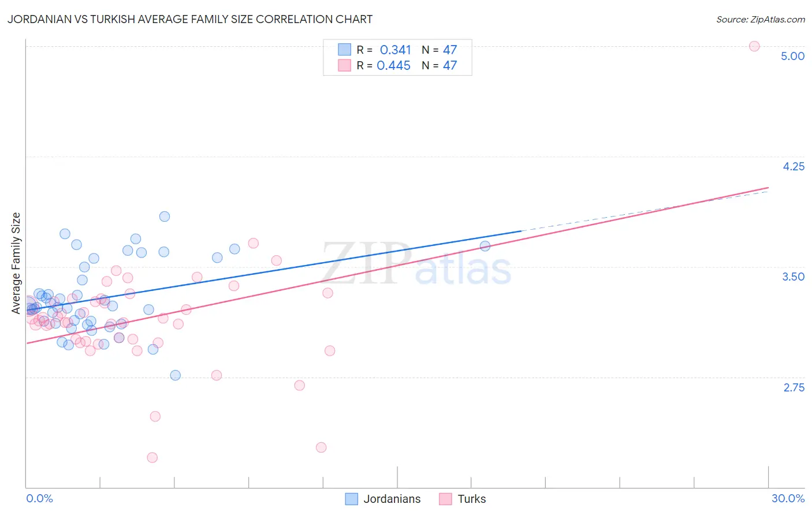Click the 3.50 y-axis label
Screen dimensions: 812x515
coord(794,277)
